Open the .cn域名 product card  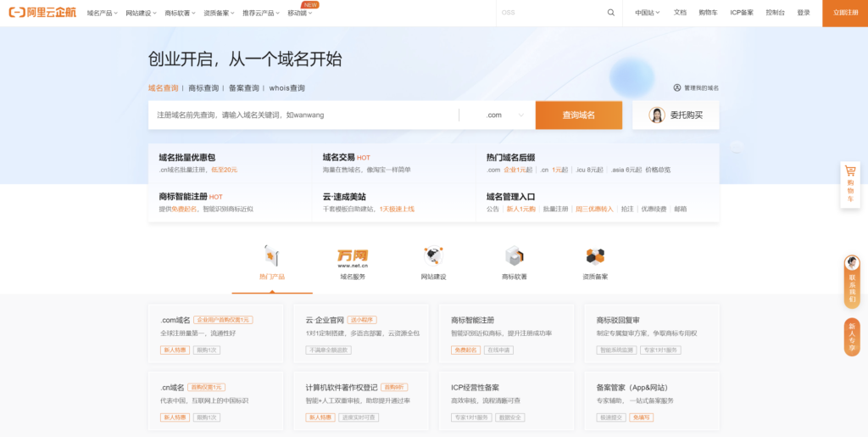[216, 401]
